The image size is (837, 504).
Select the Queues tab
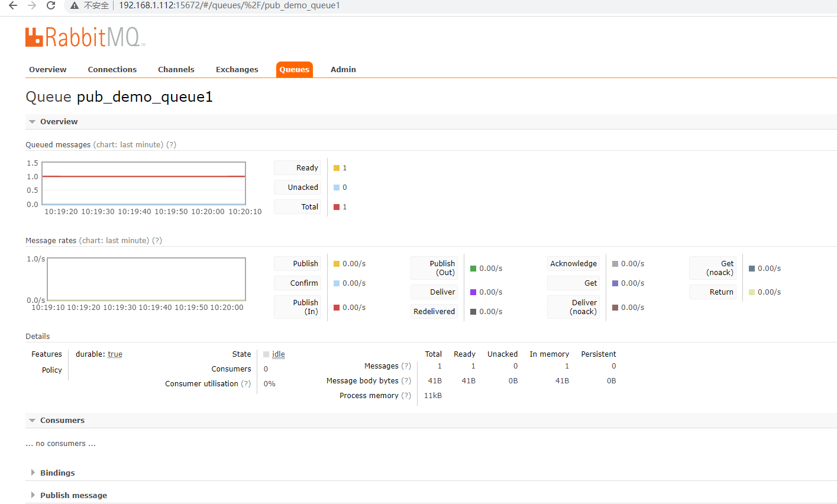[295, 69]
